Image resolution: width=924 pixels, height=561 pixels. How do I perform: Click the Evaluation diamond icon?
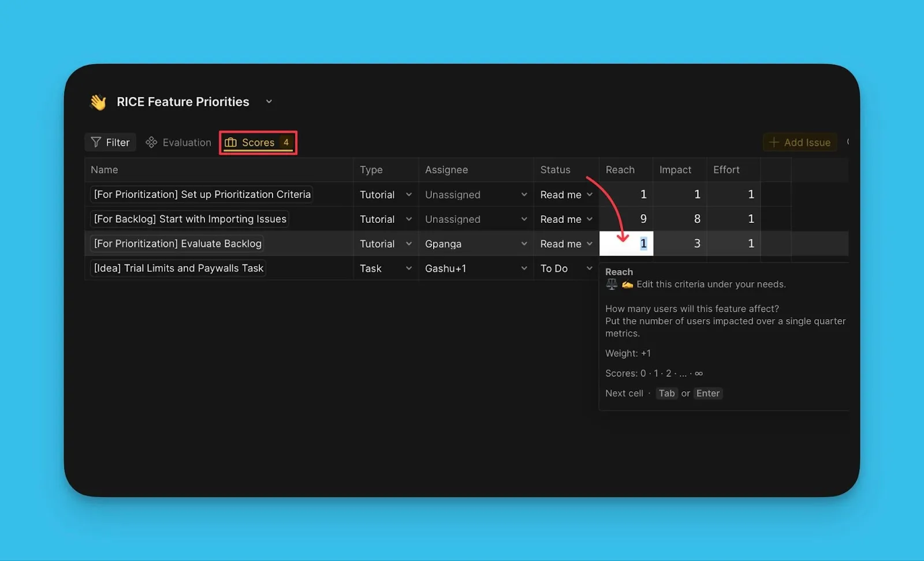point(151,143)
